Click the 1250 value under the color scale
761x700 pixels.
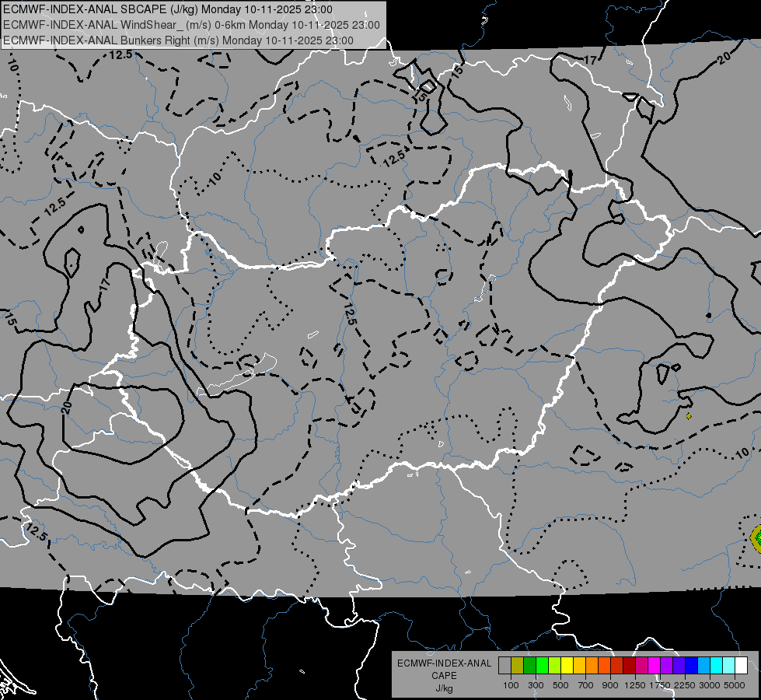click(x=635, y=685)
